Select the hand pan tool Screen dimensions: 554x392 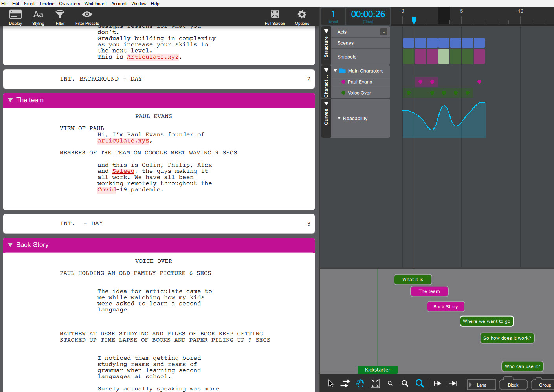(360, 383)
